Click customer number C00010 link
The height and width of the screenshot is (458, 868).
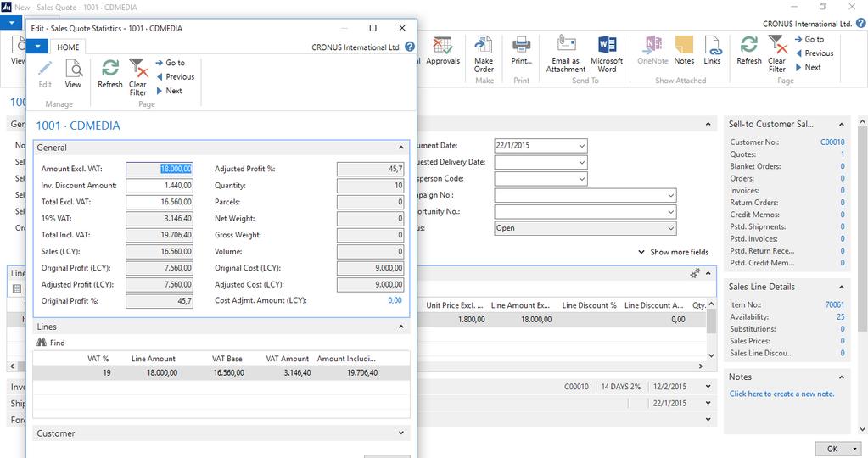tap(832, 142)
